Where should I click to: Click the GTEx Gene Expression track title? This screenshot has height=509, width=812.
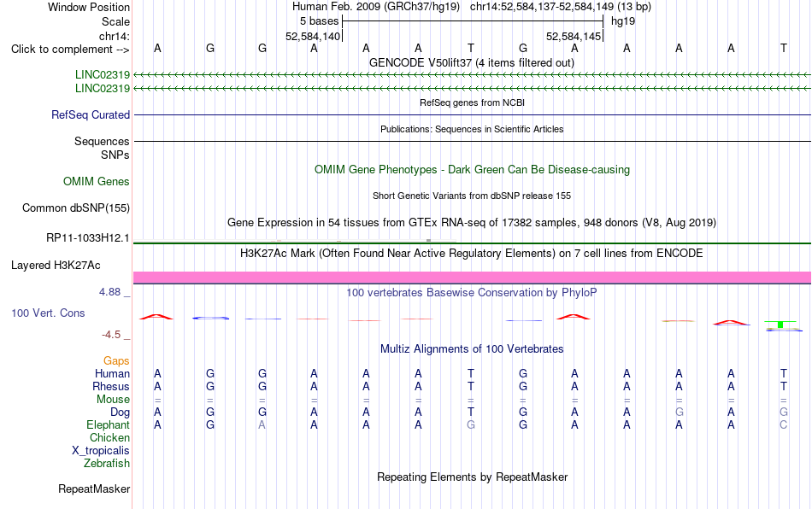point(472,222)
